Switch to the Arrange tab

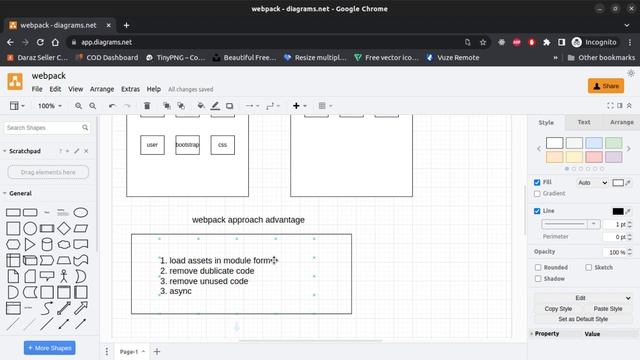point(622,122)
